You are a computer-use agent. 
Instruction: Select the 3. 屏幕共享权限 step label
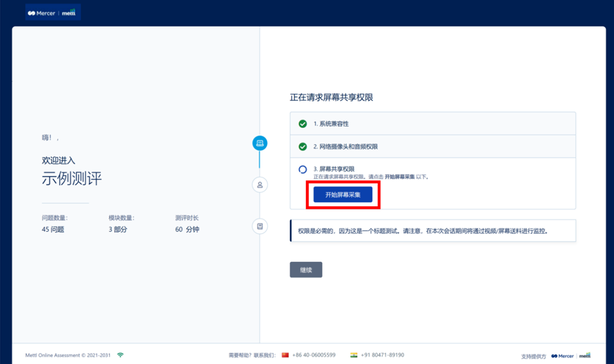pyautogui.click(x=334, y=169)
